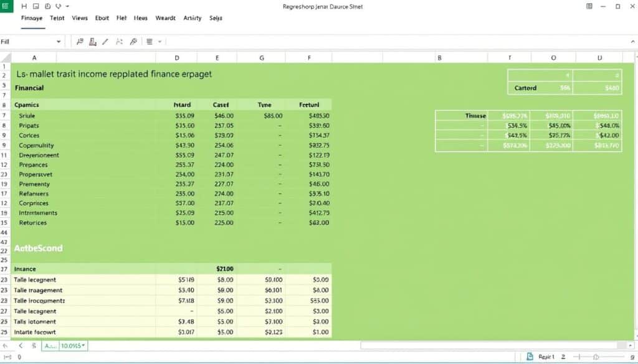Switch to the "A..." sheet tab
Image resolution: width=638 pixels, height=364 pixels.
50,346
